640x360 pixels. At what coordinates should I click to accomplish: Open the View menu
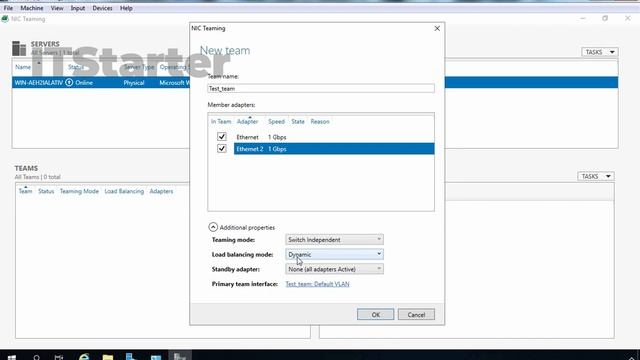[x=57, y=8]
